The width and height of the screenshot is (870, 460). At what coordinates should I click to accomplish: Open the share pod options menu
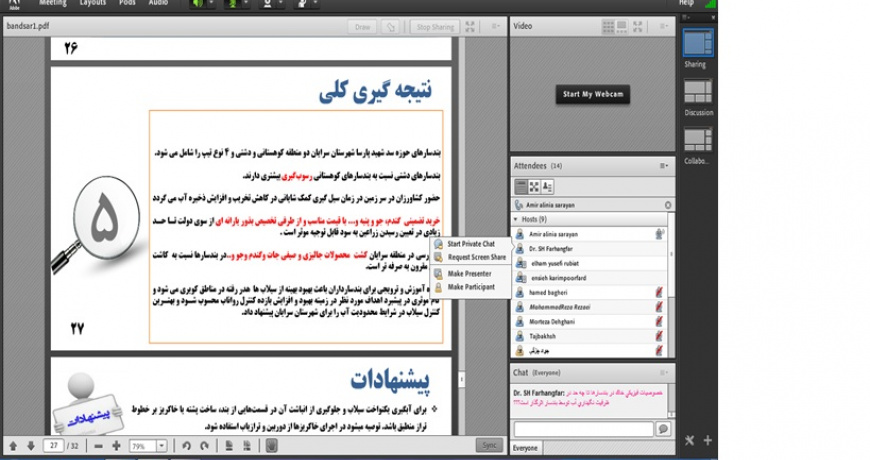point(495,26)
